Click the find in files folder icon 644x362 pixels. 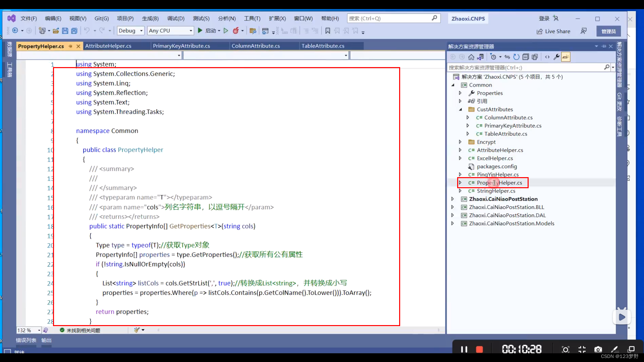tap(253, 31)
